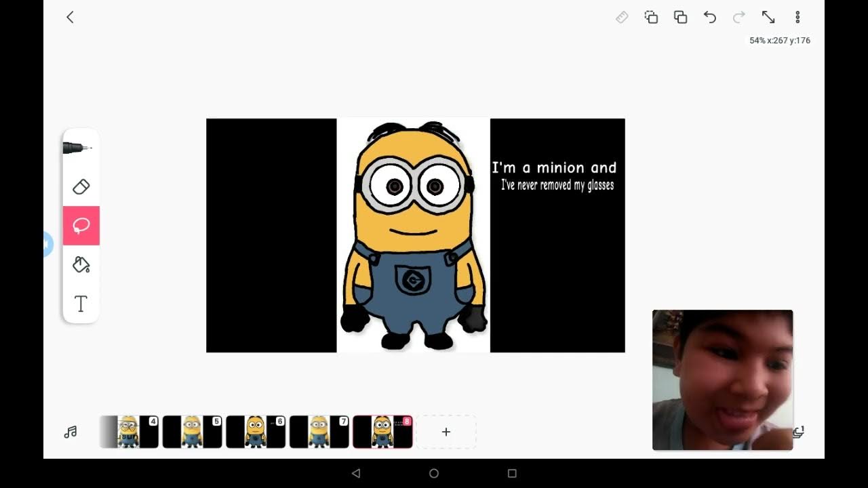Select frame 6 thumbnail in timeline
Viewport: 868px width, 488px height.
coord(256,432)
